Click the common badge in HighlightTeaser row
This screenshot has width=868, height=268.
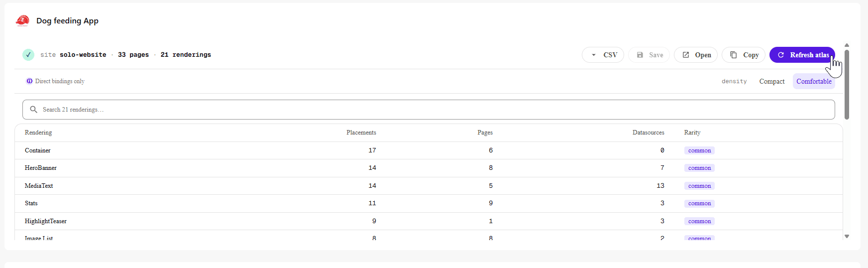pos(699,221)
